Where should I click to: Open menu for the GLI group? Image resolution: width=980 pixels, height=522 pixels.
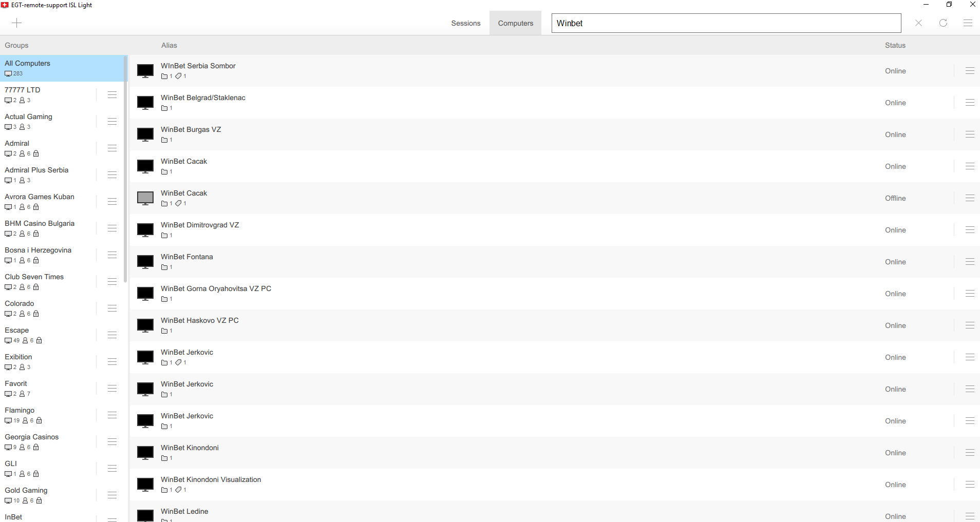tap(112, 469)
